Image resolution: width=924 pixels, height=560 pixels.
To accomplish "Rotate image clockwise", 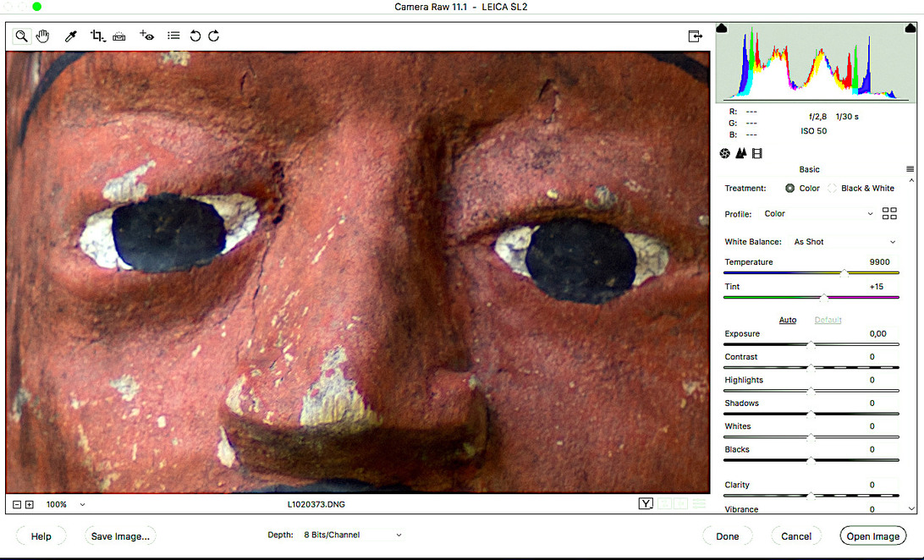I will (x=214, y=36).
